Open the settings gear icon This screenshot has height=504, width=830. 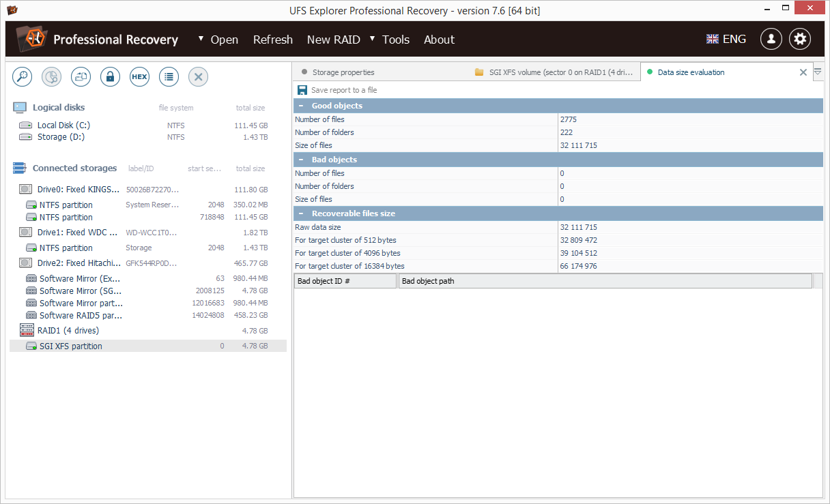click(x=800, y=39)
